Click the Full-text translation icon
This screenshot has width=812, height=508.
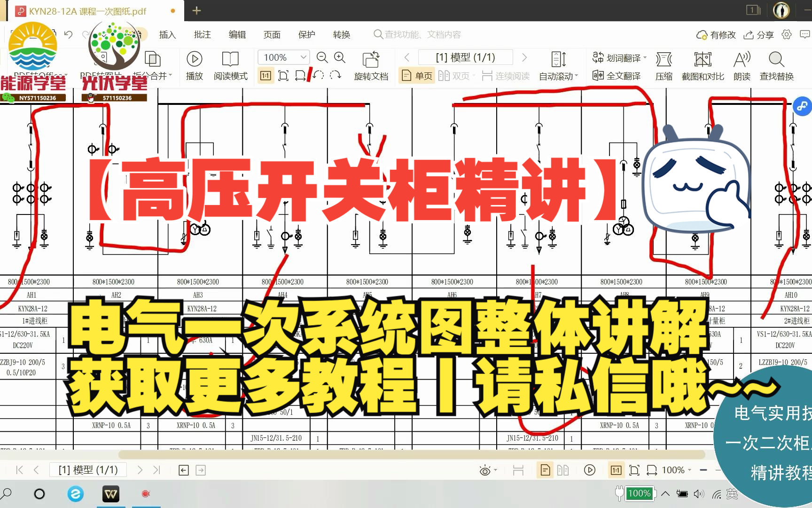coord(598,76)
